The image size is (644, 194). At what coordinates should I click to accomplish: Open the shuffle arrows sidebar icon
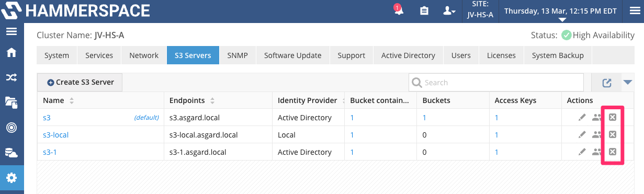(x=12, y=77)
